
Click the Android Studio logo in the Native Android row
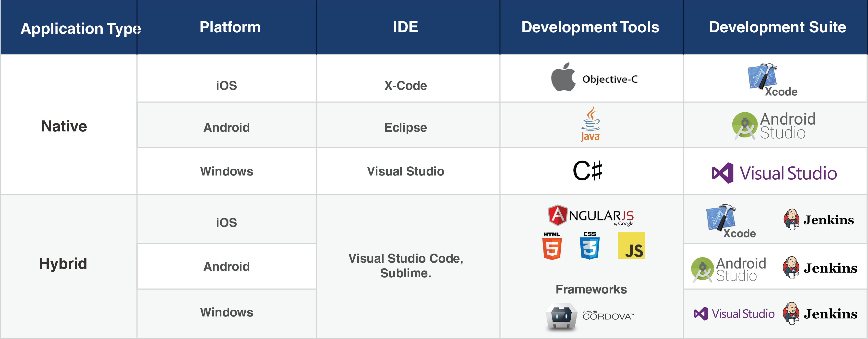tap(774, 126)
